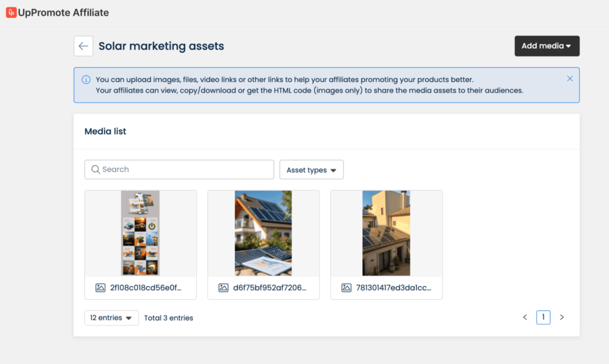Dismiss the info banner with the X
Viewport: 609px width, 364px height.
tap(570, 79)
